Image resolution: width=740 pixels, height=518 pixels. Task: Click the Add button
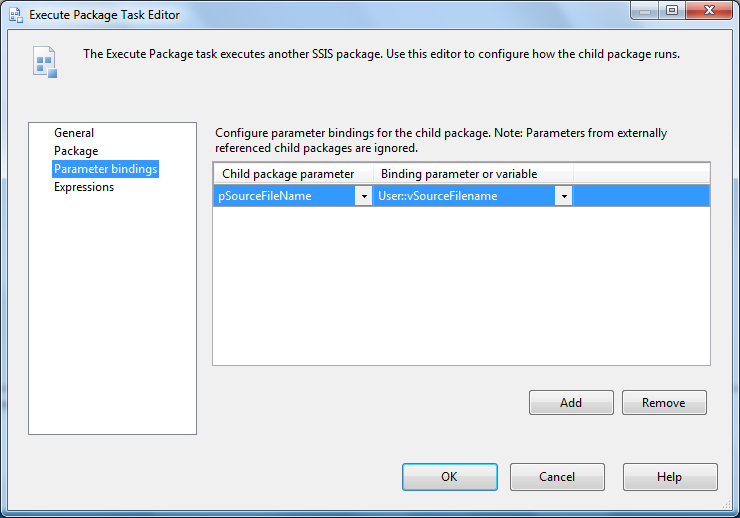pos(571,402)
